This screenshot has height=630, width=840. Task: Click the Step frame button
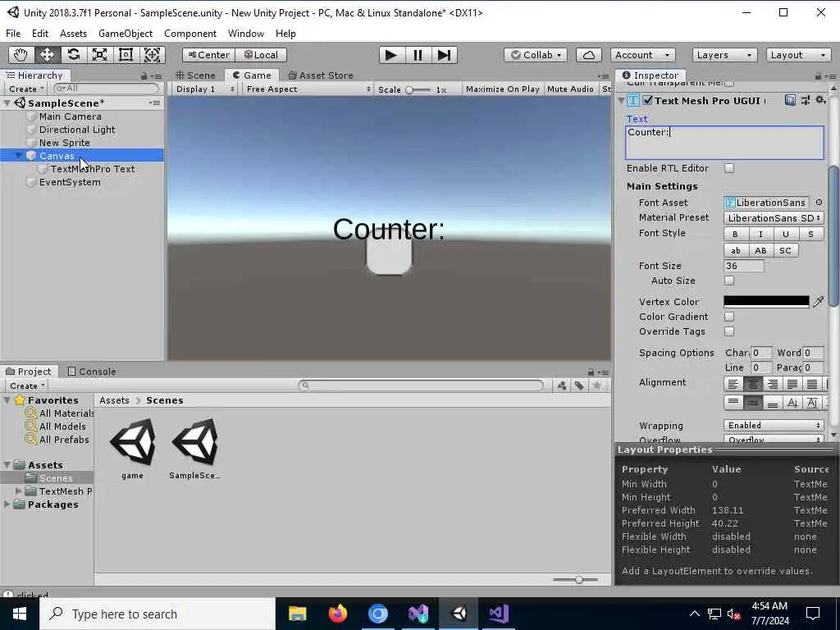[x=444, y=55]
